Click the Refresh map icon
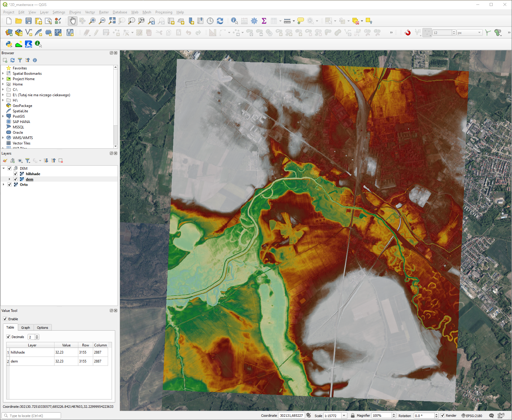512x420 pixels. [x=220, y=21]
